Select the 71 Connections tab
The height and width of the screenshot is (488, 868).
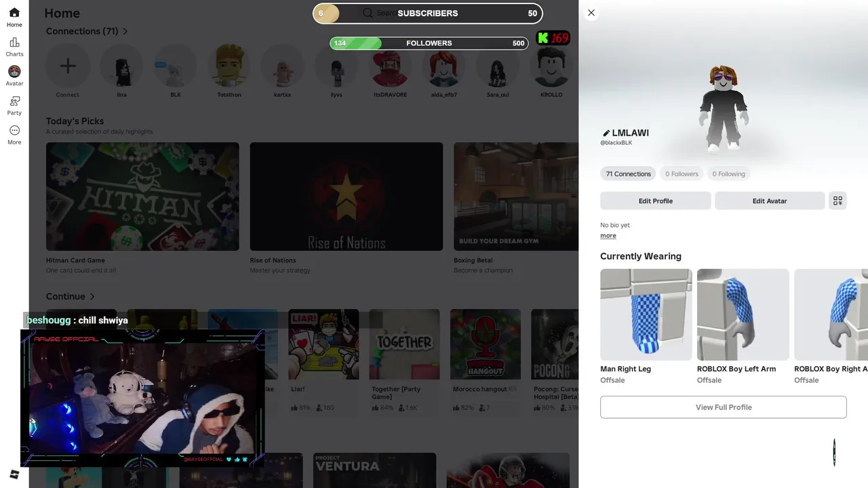[628, 174]
